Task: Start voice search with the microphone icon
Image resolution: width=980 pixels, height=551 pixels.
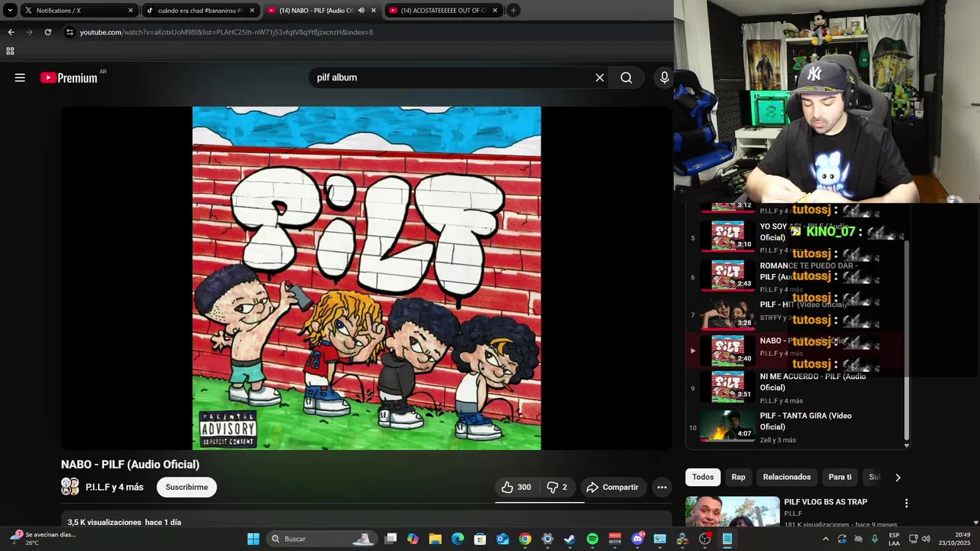Action: coord(664,77)
